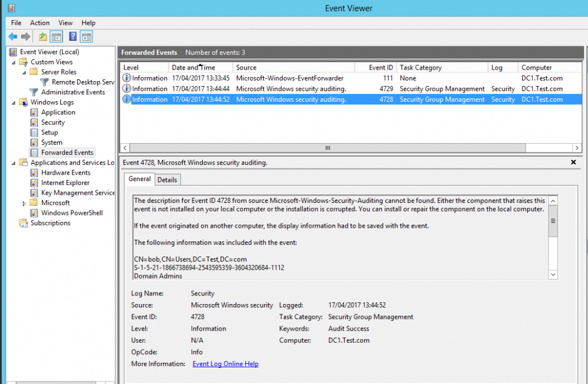Click the Applications and Services Logs folder icon
This screenshot has width=588, height=384.
point(24,163)
